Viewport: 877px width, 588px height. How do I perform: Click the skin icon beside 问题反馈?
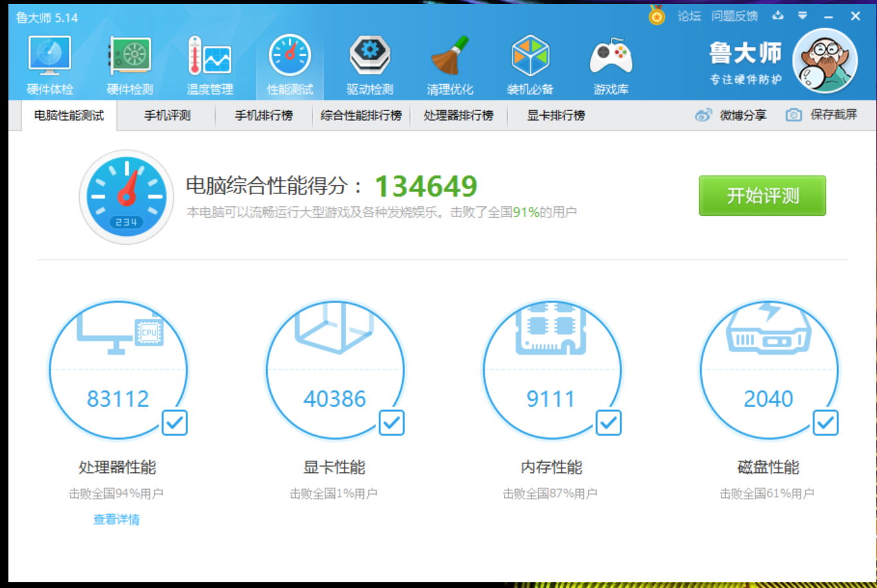point(779,16)
